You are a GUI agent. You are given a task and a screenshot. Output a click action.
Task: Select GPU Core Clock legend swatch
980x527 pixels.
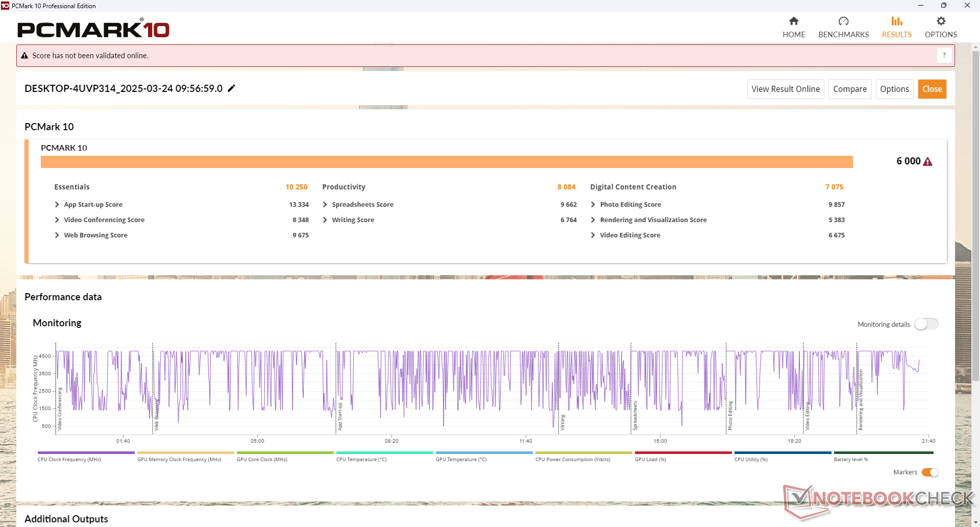285,452
